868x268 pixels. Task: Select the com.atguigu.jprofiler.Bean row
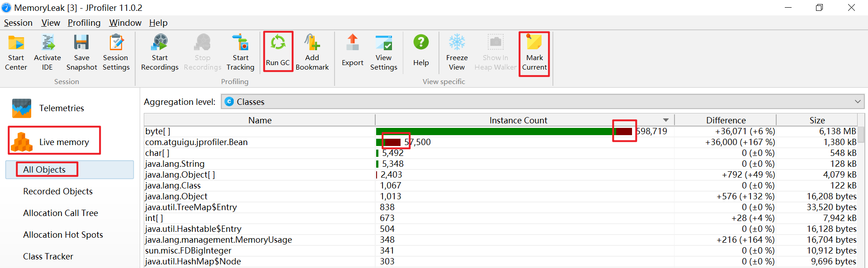pyautogui.click(x=500, y=142)
